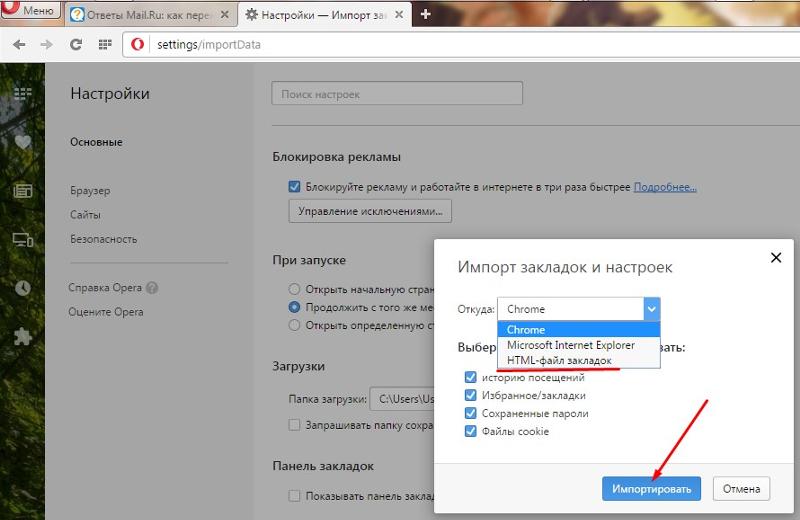Close the import dialog with X
The height and width of the screenshot is (520, 800).
coord(776,258)
